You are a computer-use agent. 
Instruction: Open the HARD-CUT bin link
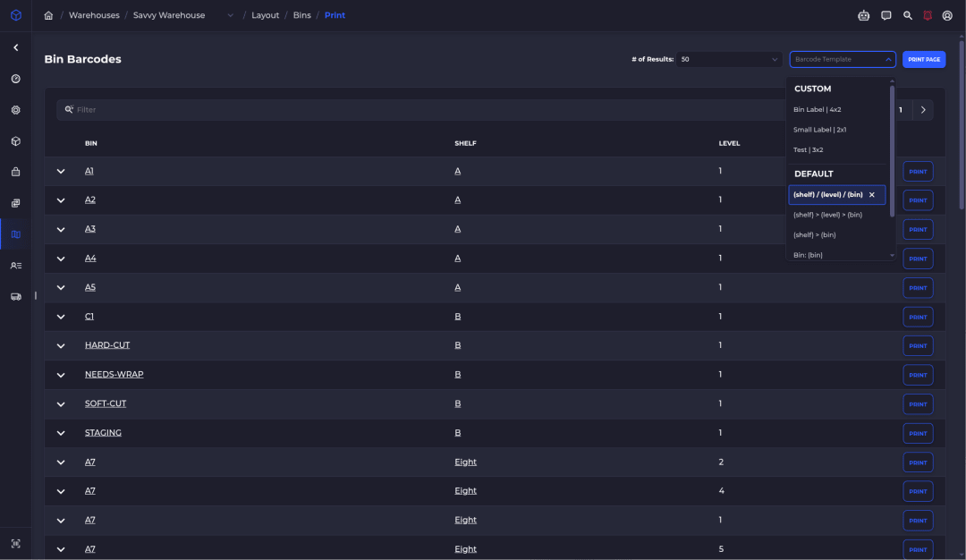tap(107, 345)
